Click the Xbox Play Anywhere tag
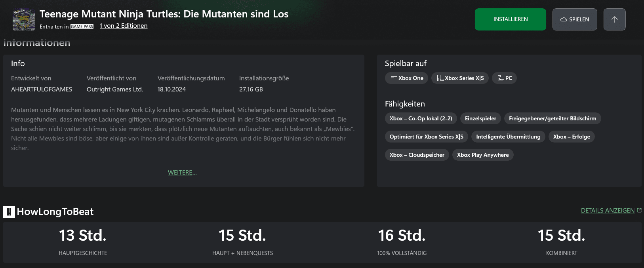 coord(483,155)
